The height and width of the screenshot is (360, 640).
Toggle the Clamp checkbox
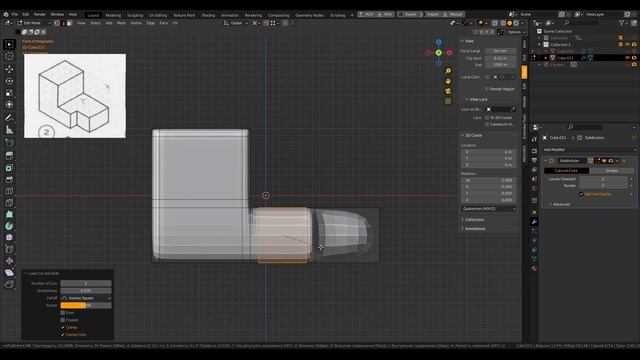point(62,327)
